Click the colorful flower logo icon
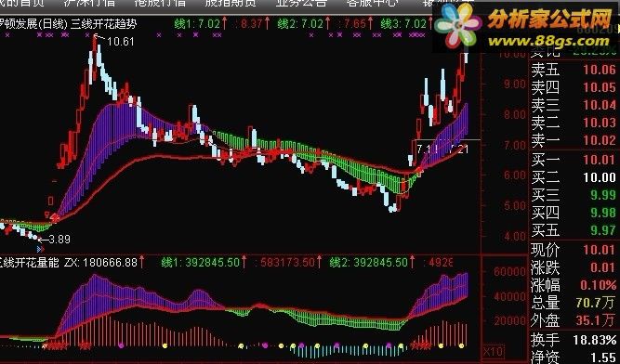The image size is (620, 364). coord(458,25)
